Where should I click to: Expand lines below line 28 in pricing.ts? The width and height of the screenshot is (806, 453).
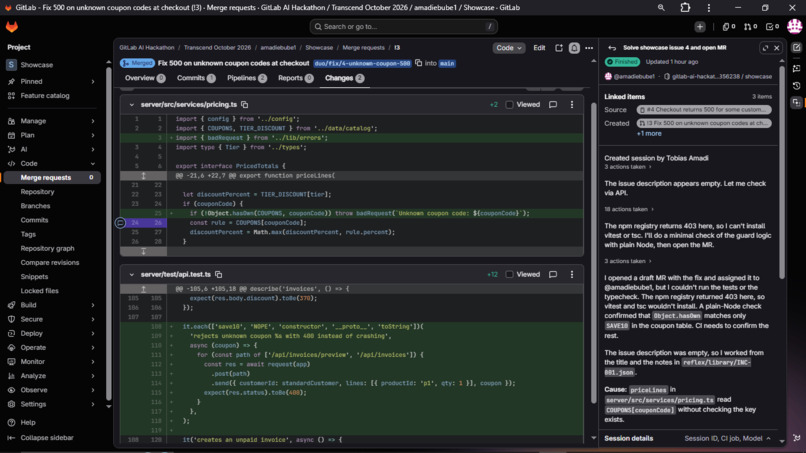coord(143,251)
